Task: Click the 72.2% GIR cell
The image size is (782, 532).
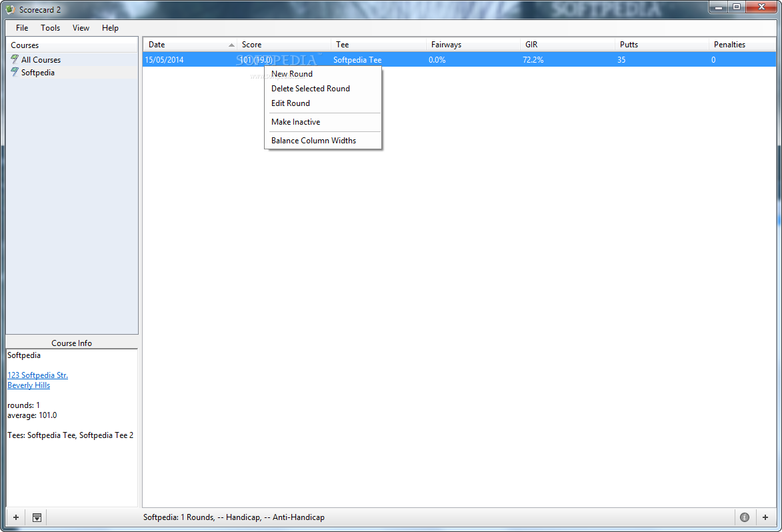Action: point(533,60)
